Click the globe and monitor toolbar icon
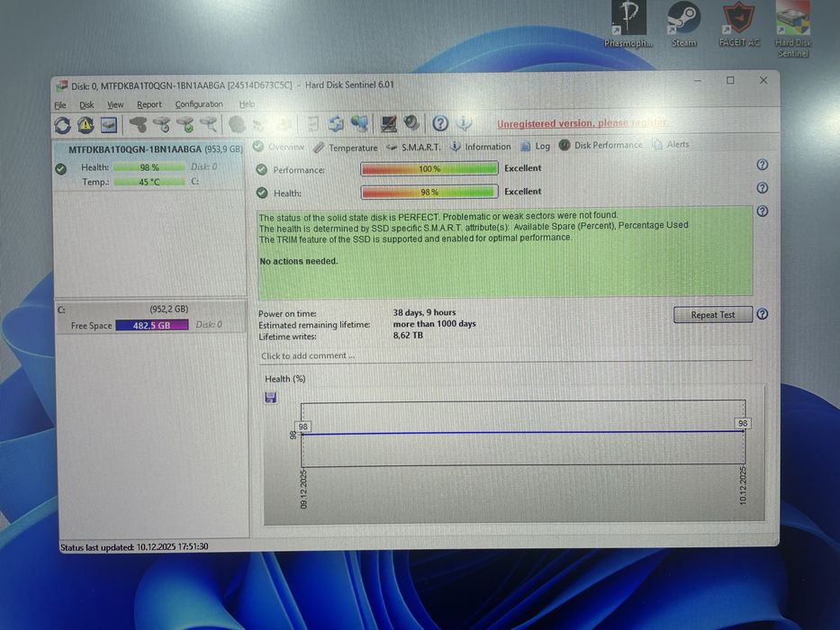The image size is (840, 630). coord(359,124)
